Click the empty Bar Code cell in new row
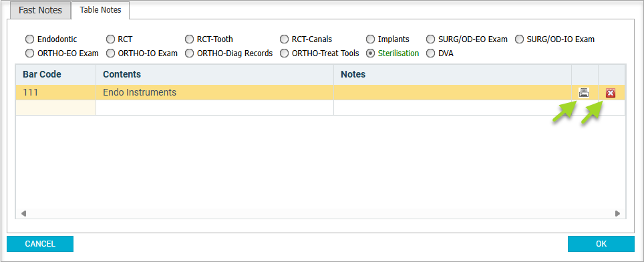Image resolution: width=644 pixels, height=262 pixels. click(56, 108)
